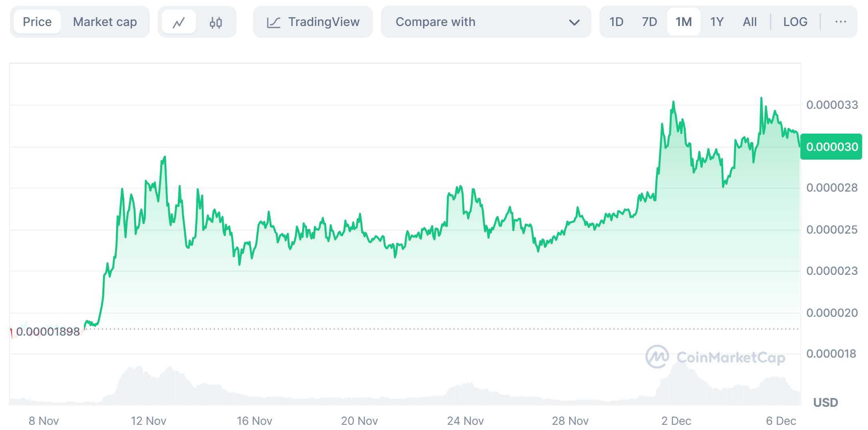Switch to candlestick chart icon
868x430 pixels.
(x=216, y=22)
